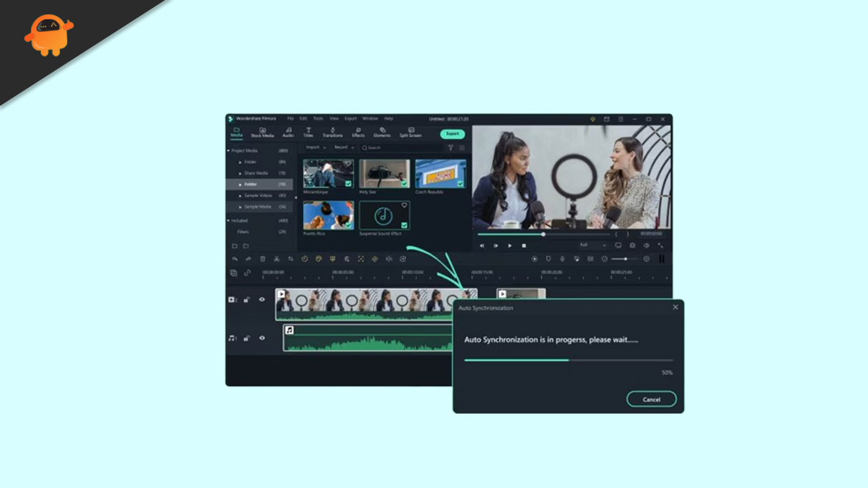This screenshot has width=868, height=488.
Task: Click the preview Stop button
Action: pyautogui.click(x=524, y=245)
